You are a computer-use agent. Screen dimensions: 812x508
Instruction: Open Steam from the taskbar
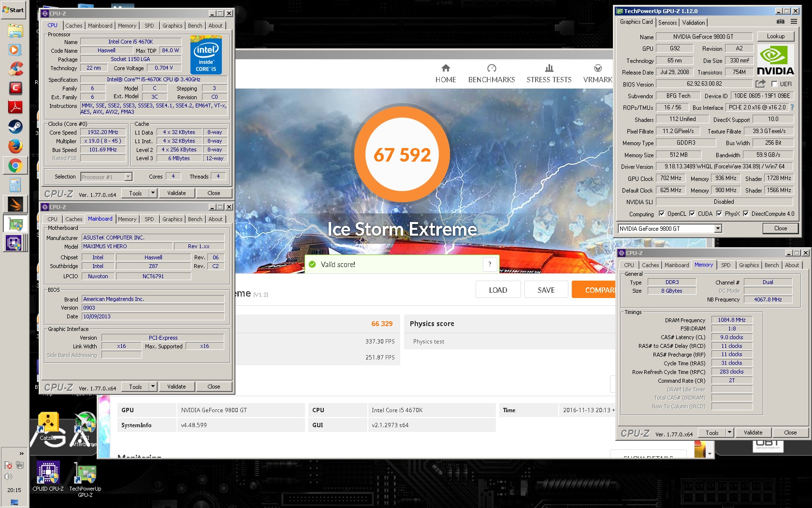(x=15, y=127)
